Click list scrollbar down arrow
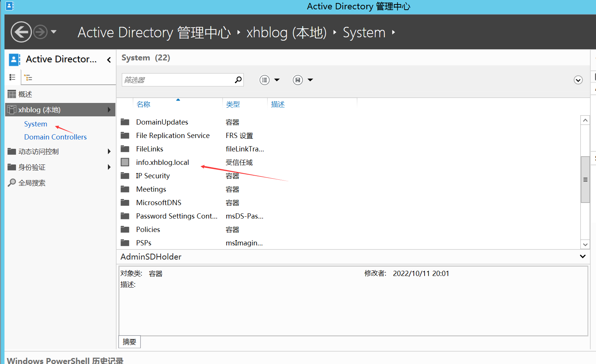 585,245
